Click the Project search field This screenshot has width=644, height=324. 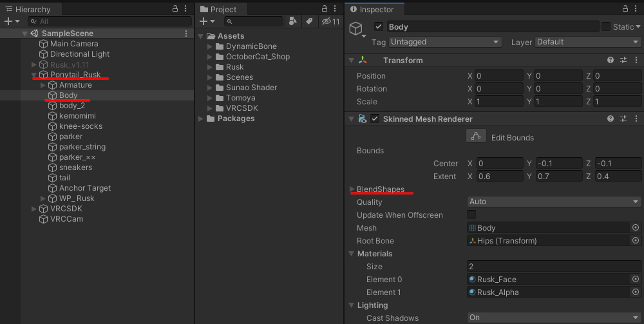pyautogui.click(x=254, y=21)
